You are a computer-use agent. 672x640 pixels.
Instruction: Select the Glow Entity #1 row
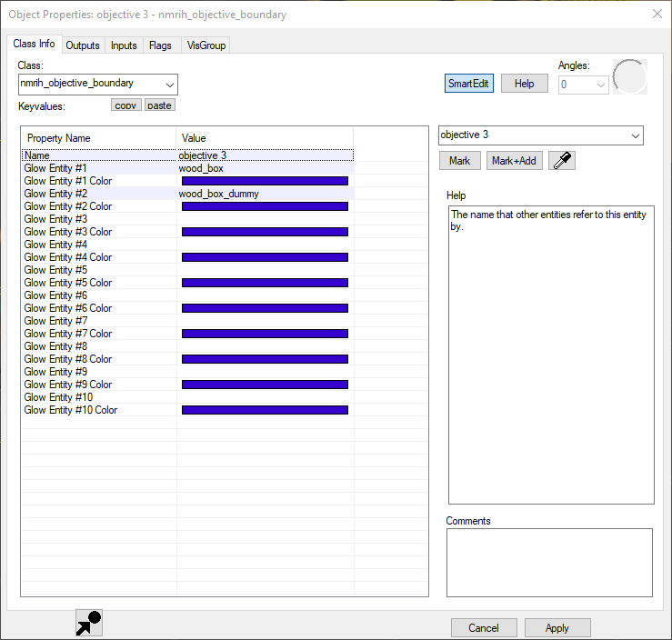[187, 168]
